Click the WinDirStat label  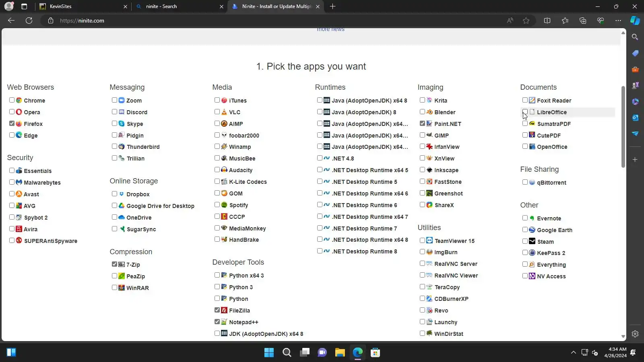pyautogui.click(x=449, y=334)
